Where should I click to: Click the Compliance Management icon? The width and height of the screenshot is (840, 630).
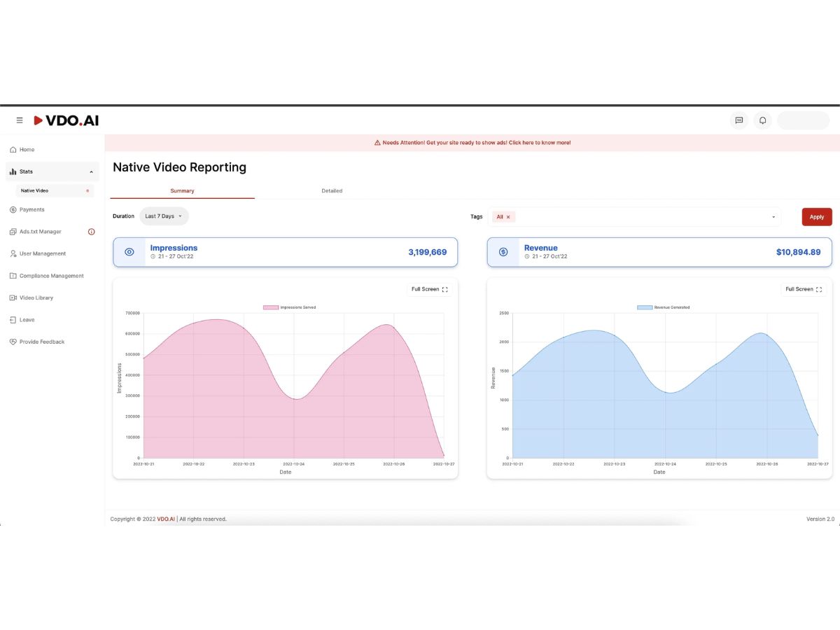point(13,276)
